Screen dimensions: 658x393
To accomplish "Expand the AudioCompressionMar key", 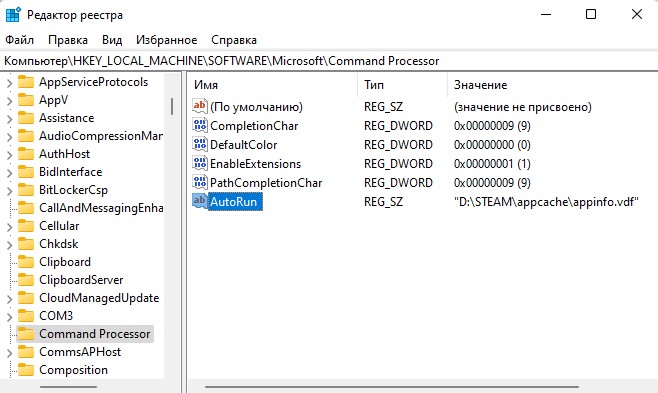I will point(9,137).
